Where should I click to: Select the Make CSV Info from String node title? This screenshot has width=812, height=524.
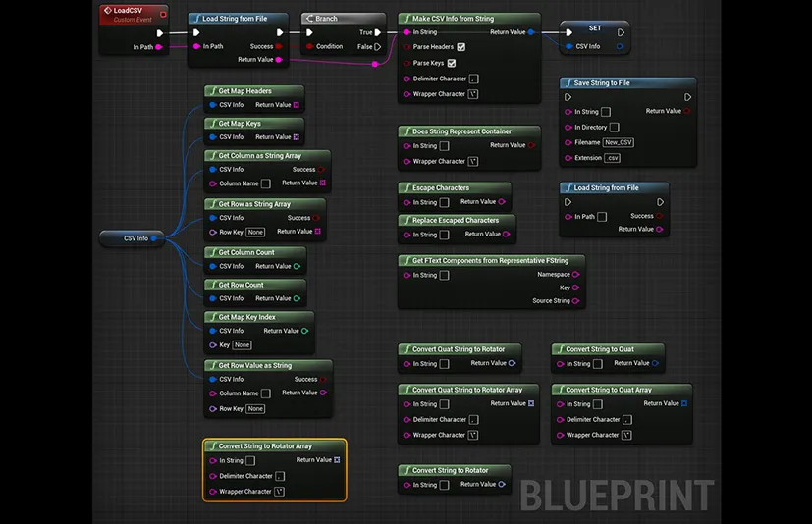click(x=453, y=19)
